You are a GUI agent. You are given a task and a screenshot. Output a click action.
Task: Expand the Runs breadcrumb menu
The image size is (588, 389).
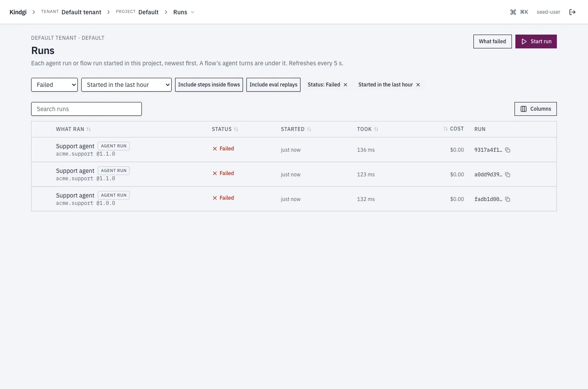(x=184, y=12)
